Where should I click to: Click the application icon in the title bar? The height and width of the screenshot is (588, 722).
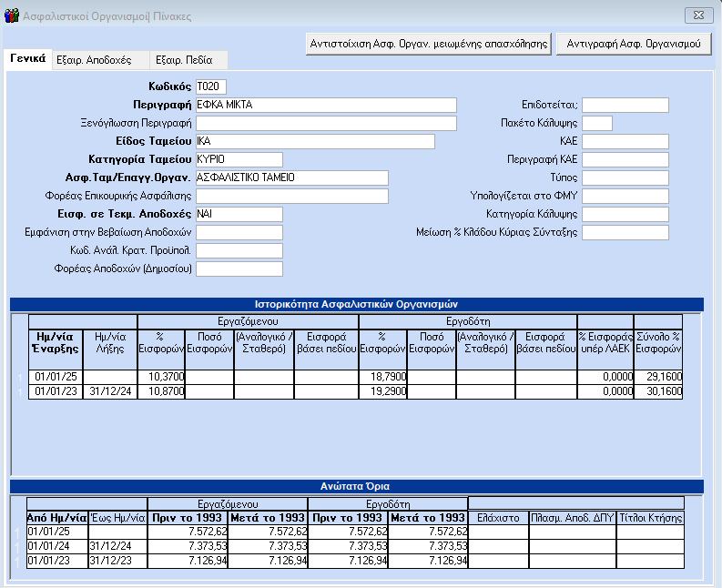tap(11, 15)
